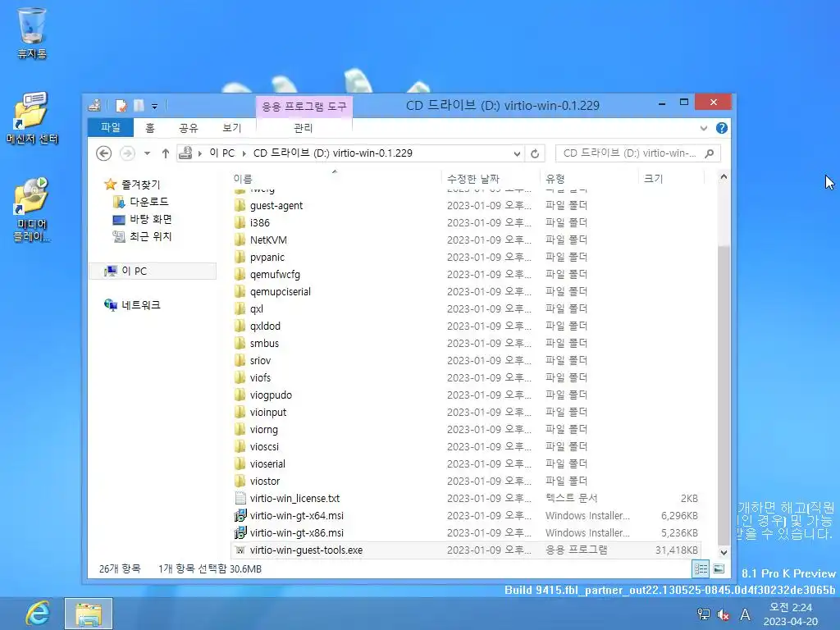
Task: Select the qxldod folder
Action: pos(265,326)
